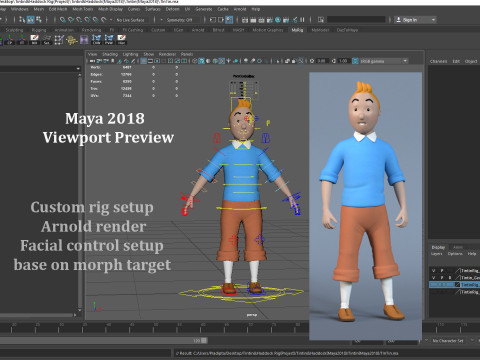Image resolution: width=480 pixels, height=360 pixels.
Task: Enable snap to grids icon
Action: [x=62, y=20]
